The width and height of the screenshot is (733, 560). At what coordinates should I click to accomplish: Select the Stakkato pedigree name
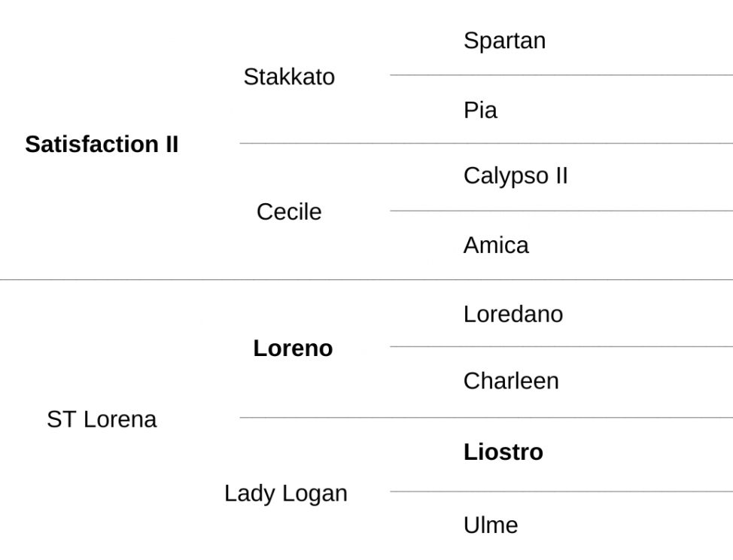tap(290, 77)
